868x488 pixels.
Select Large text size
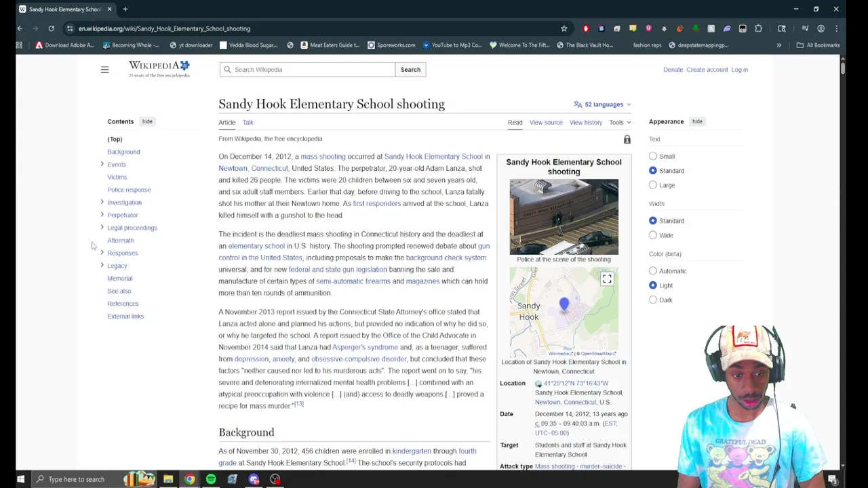(653, 184)
